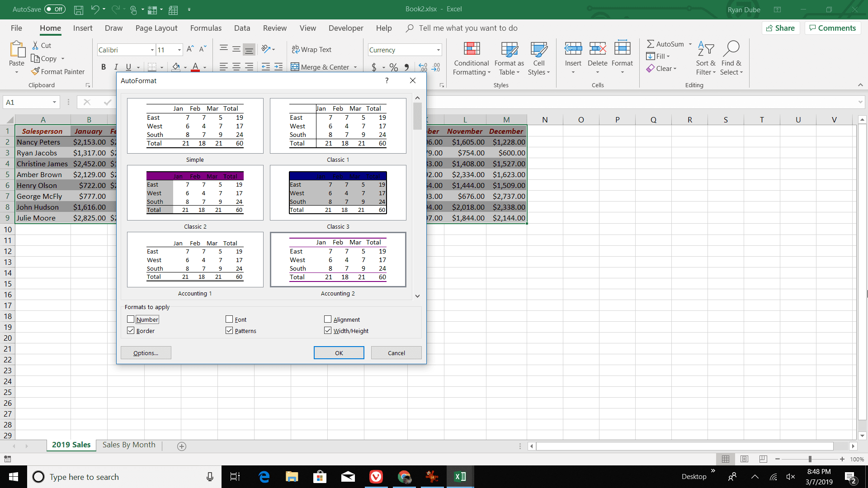Switch to the Sales By Month tab
The height and width of the screenshot is (488, 868).
(x=129, y=445)
